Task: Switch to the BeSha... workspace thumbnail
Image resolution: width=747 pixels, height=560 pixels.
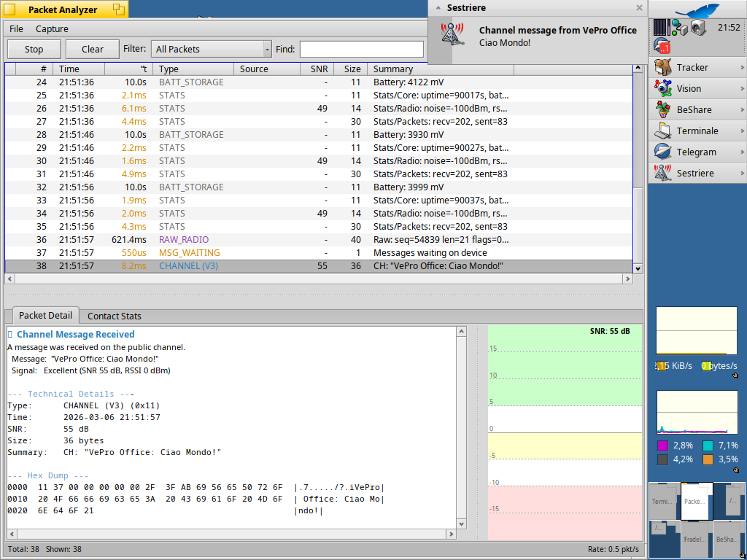Action: 727,539
